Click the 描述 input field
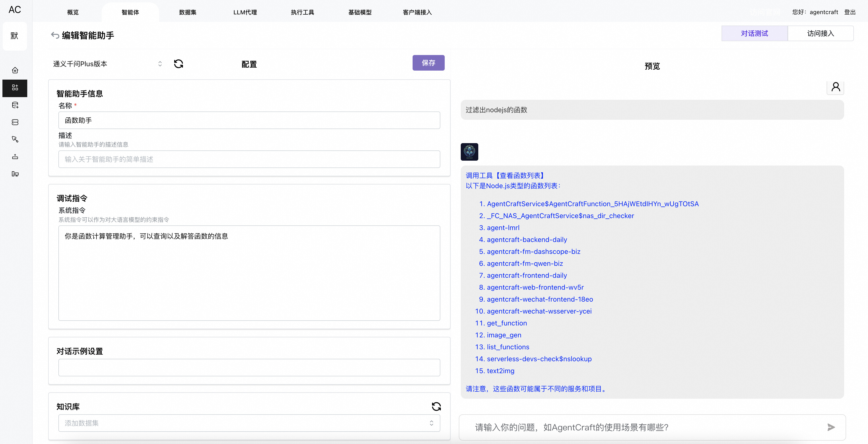Viewport: 868px width, 444px height. tap(249, 159)
